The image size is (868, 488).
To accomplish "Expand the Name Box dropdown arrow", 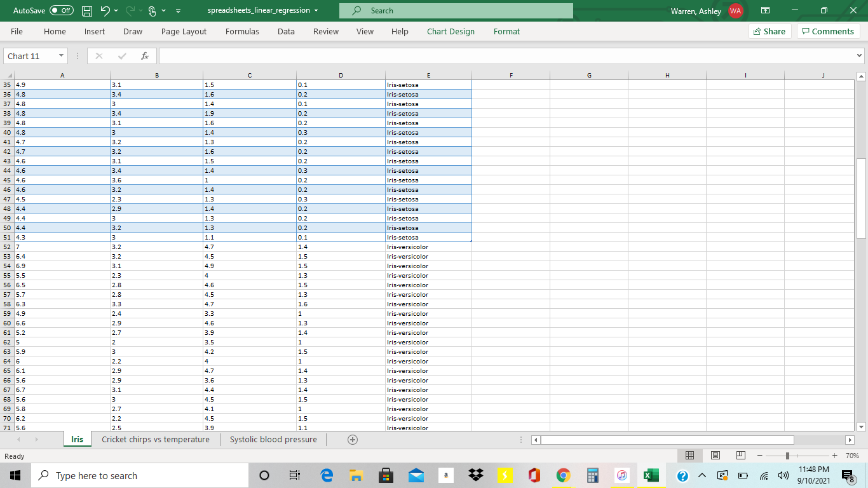I will [x=61, y=56].
